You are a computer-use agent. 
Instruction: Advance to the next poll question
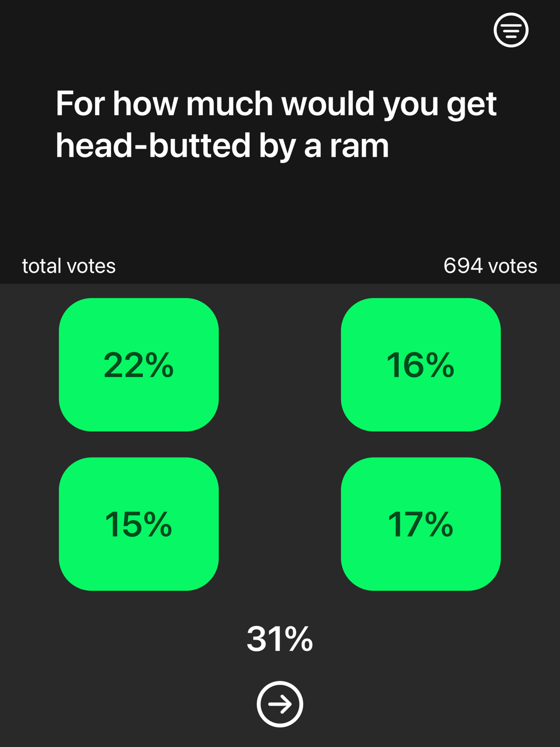point(280,704)
